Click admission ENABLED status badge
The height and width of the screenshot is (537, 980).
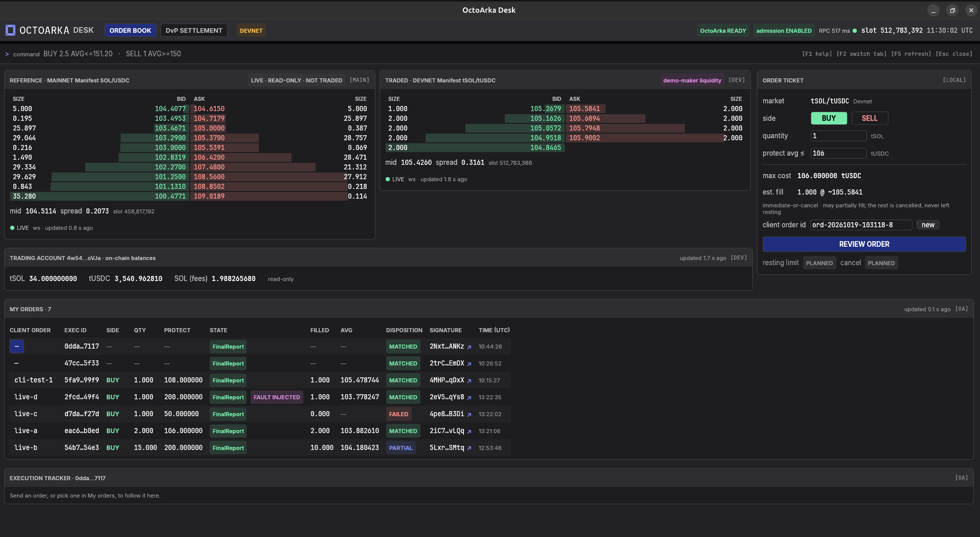784,31
